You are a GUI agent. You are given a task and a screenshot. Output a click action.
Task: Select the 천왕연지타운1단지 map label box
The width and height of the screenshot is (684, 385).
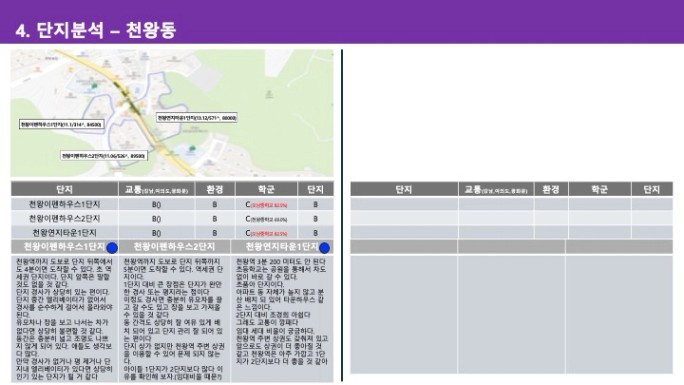pyautogui.click(x=197, y=118)
